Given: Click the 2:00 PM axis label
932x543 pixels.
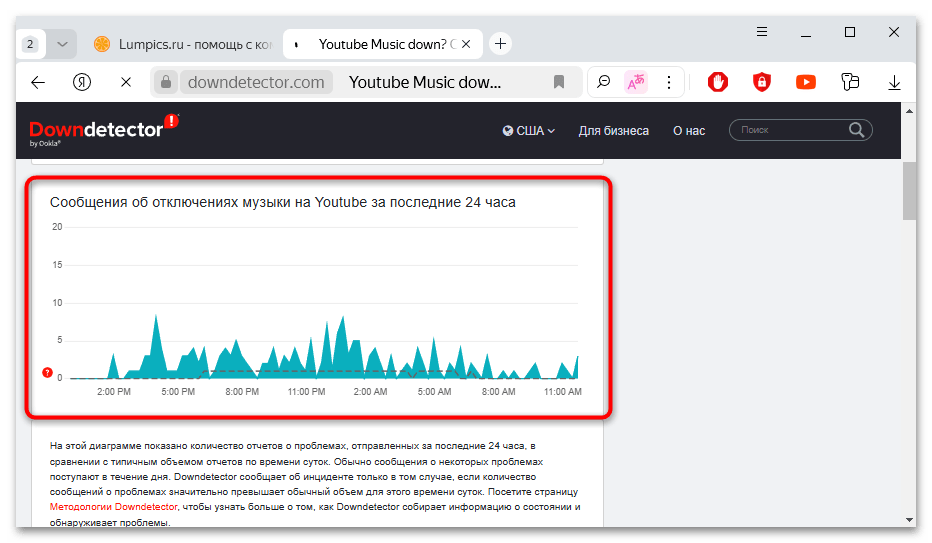Looking at the screenshot, I should (114, 392).
